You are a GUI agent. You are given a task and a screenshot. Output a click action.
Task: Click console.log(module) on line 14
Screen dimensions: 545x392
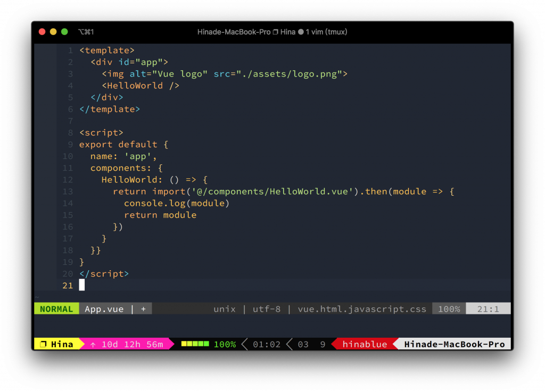(177, 203)
